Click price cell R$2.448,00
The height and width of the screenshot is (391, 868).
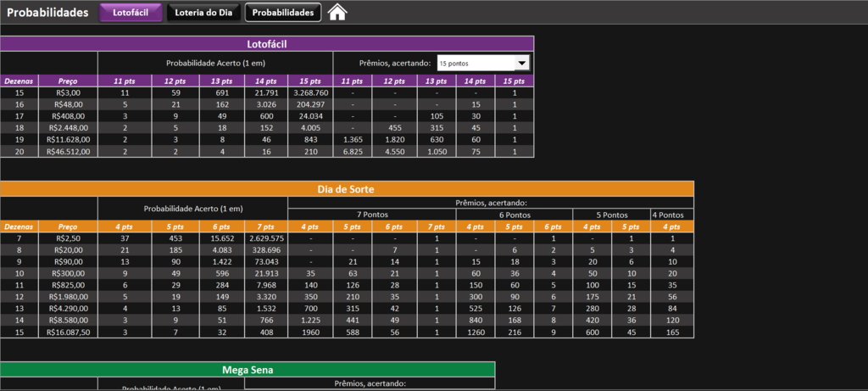(x=68, y=127)
